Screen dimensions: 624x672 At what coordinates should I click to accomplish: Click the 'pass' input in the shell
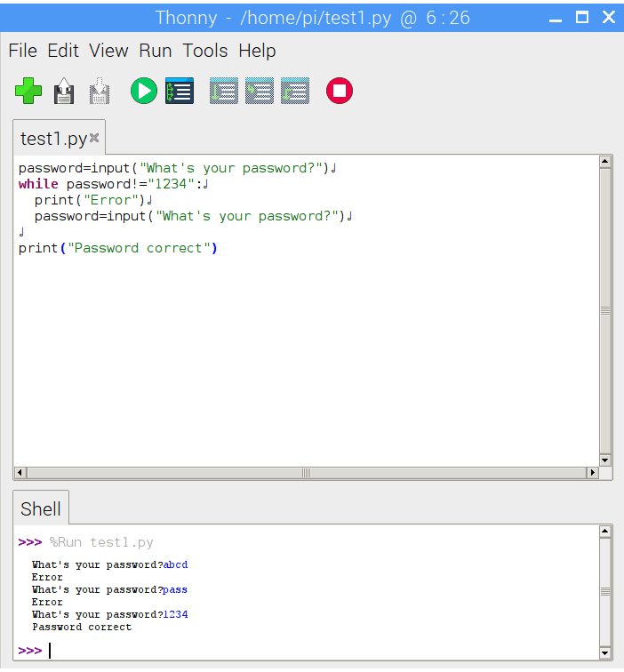[175, 589]
